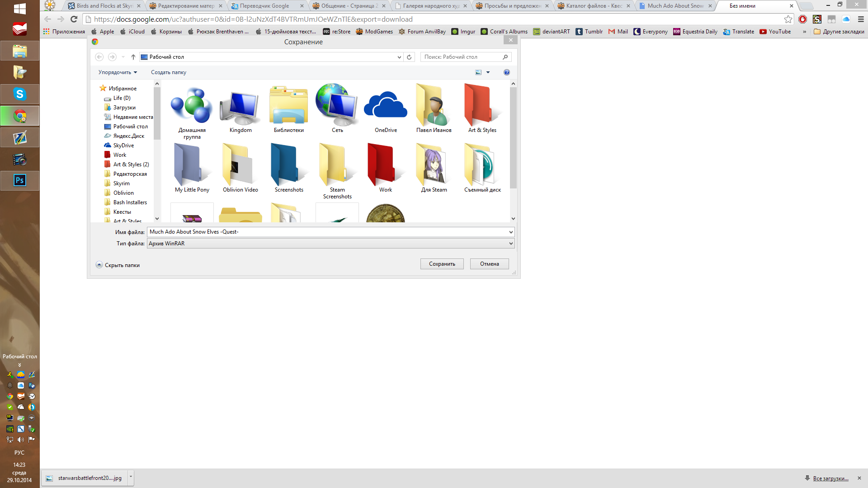Open the view options dropdown arrow
Viewport: 868px width, 488px height.
tap(488, 72)
